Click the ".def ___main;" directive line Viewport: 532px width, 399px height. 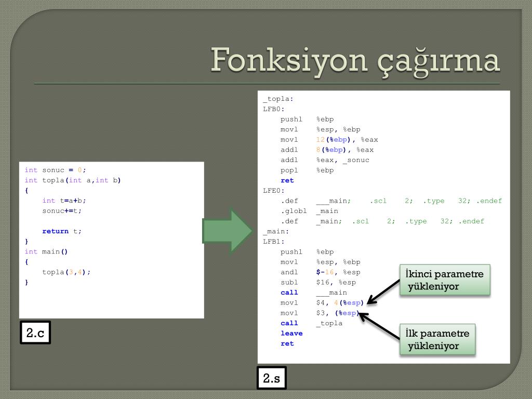click(x=391, y=201)
